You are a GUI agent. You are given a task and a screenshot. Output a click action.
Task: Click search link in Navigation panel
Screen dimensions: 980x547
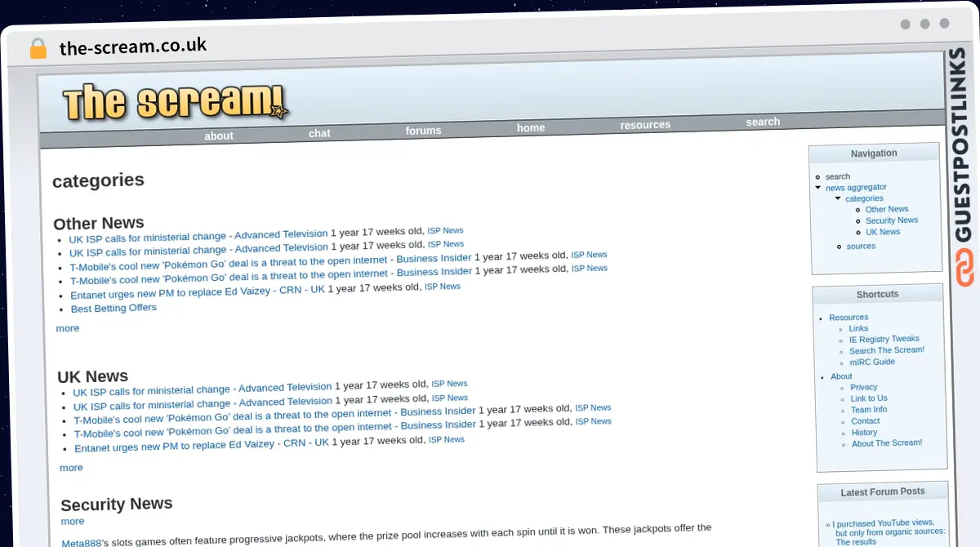(x=837, y=176)
